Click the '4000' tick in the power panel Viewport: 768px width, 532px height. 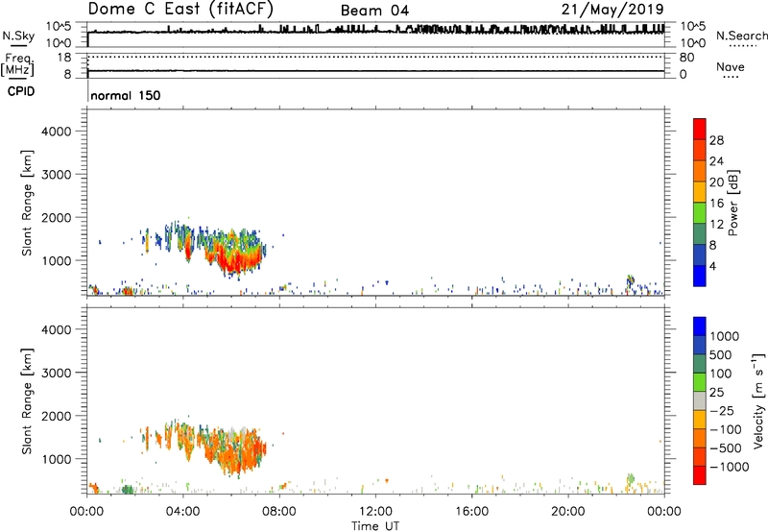pyautogui.click(x=56, y=132)
